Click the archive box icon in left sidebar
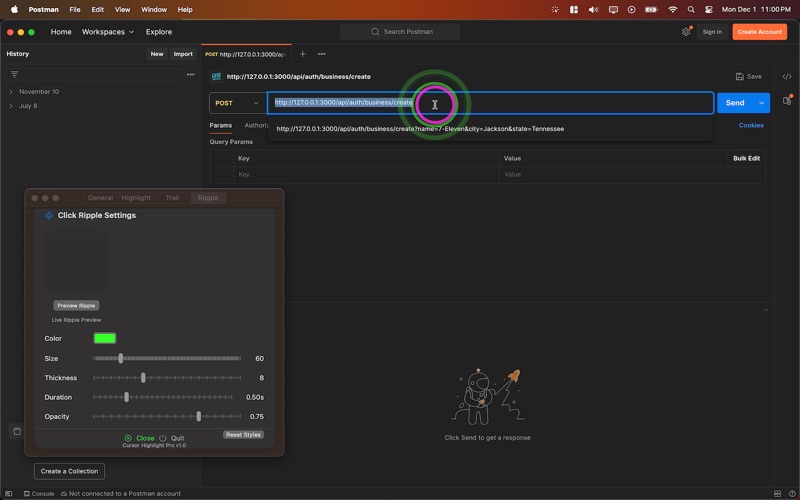This screenshot has height=500, width=800. 17,431
